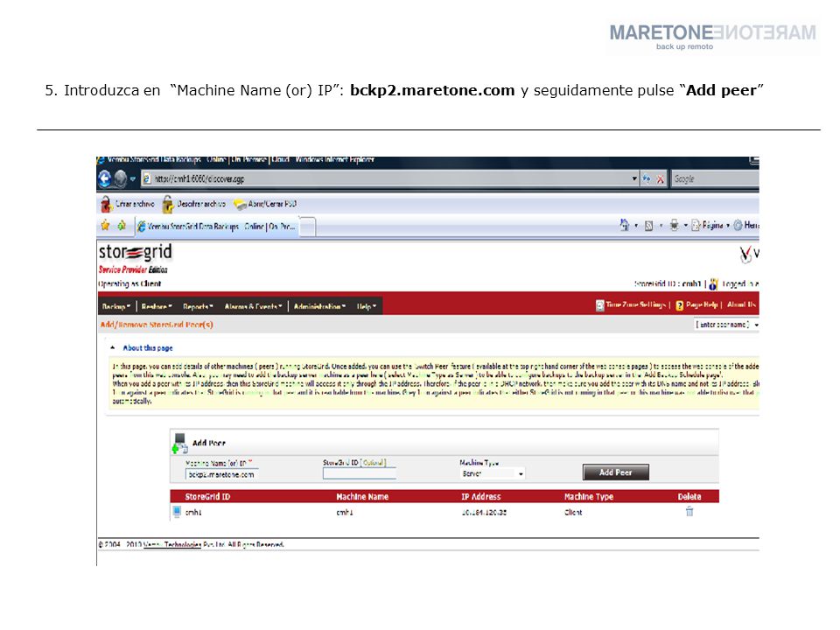The height and width of the screenshot is (630, 840).
Task: Open the Backup menu
Action: [116, 306]
